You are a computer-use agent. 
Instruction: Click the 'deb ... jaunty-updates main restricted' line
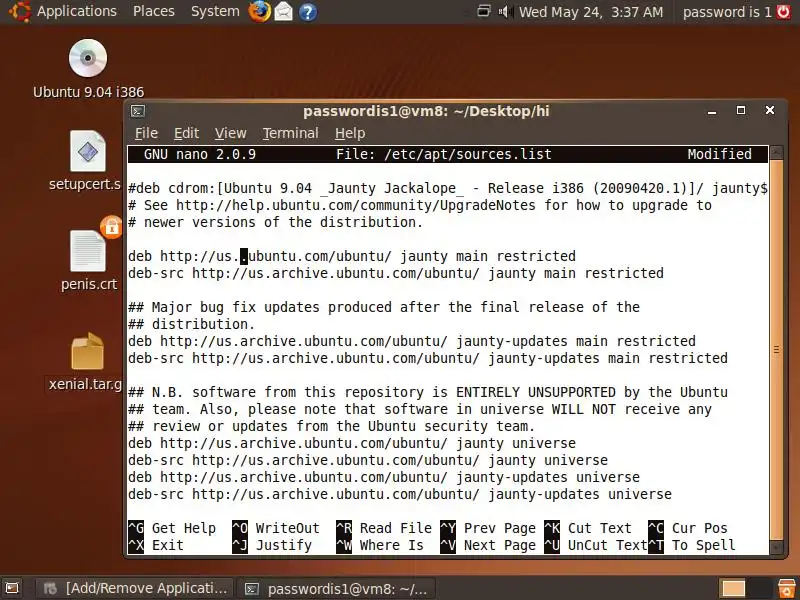pos(412,341)
